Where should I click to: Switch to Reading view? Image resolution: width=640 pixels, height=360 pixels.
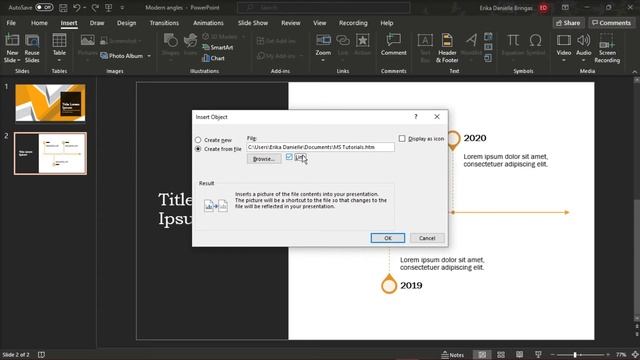pyautogui.click(x=519, y=355)
